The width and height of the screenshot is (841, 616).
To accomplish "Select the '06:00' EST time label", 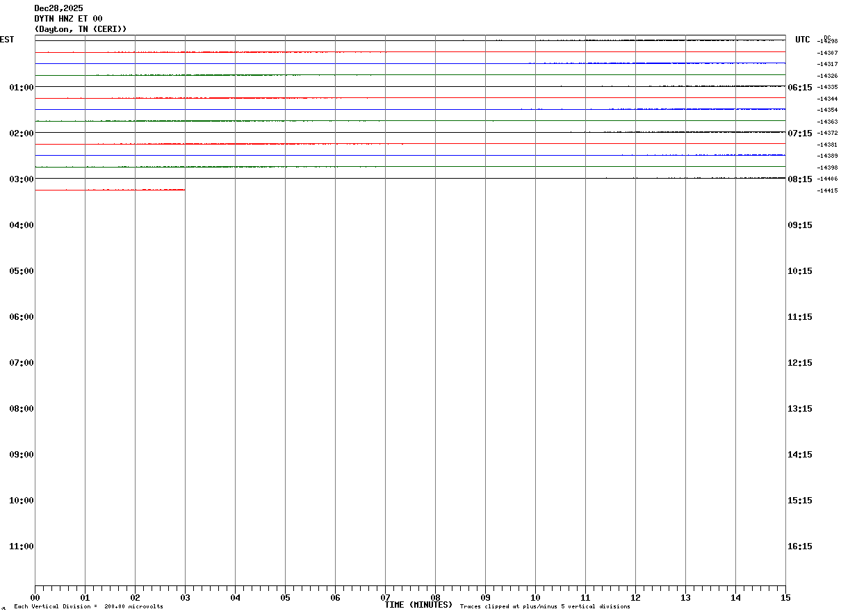I will click(22, 316).
